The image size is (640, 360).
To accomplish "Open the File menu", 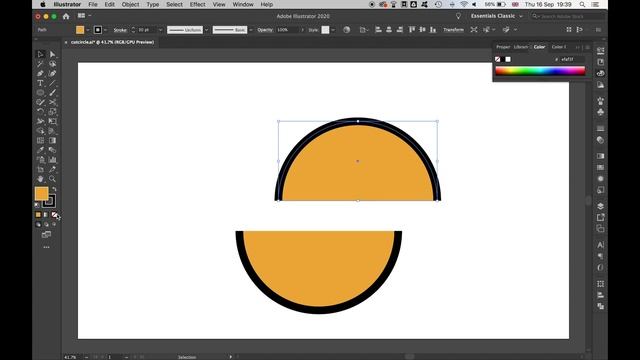I will pos(93,4).
